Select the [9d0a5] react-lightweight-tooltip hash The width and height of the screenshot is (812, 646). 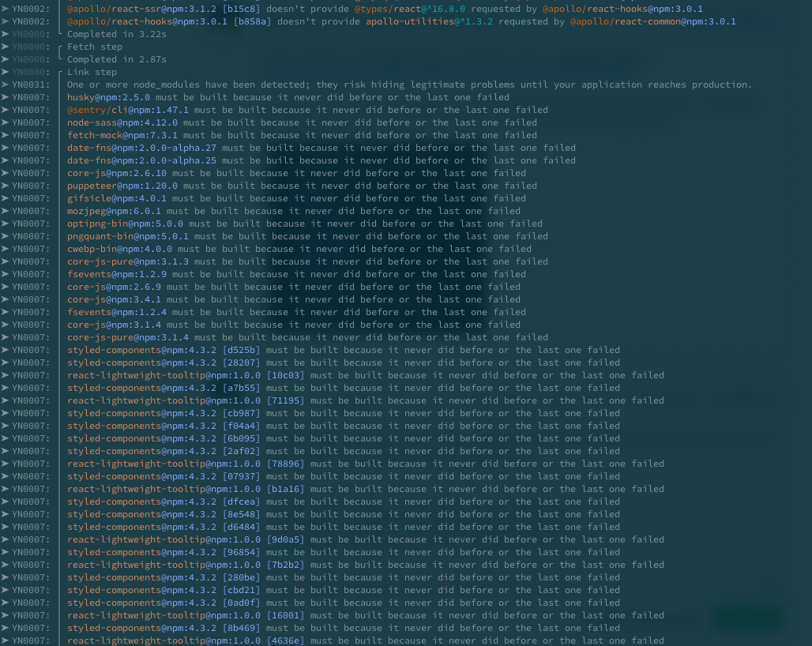(x=285, y=539)
